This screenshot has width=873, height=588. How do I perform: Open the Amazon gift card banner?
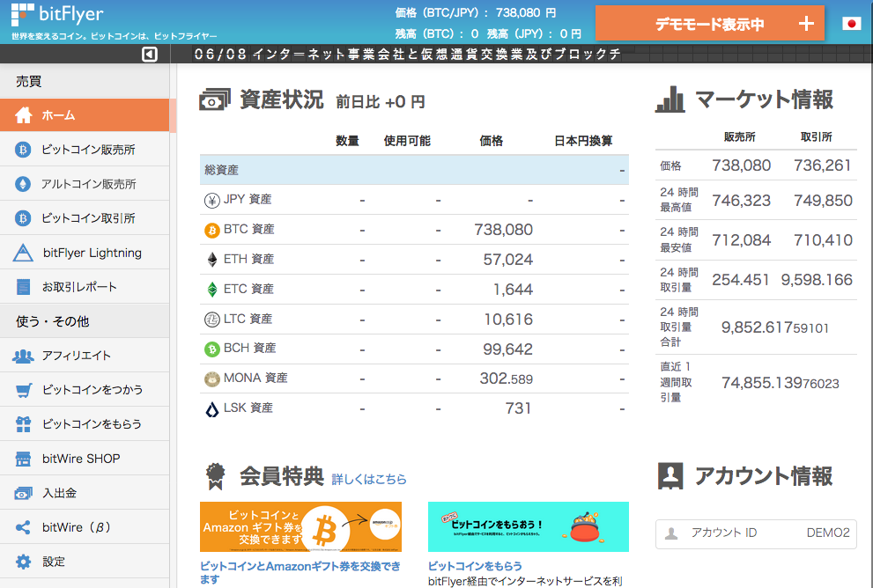(300, 526)
